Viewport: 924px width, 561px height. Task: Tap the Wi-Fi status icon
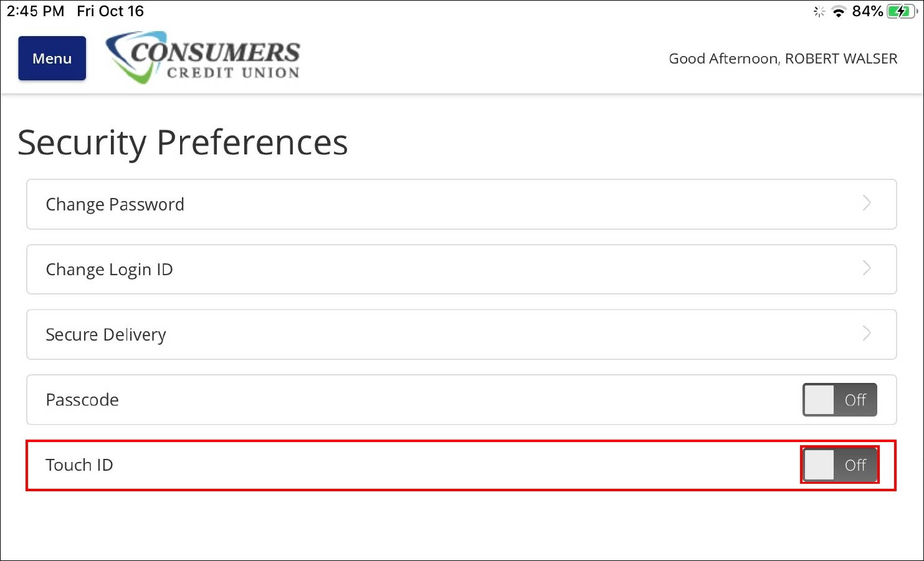coord(839,11)
